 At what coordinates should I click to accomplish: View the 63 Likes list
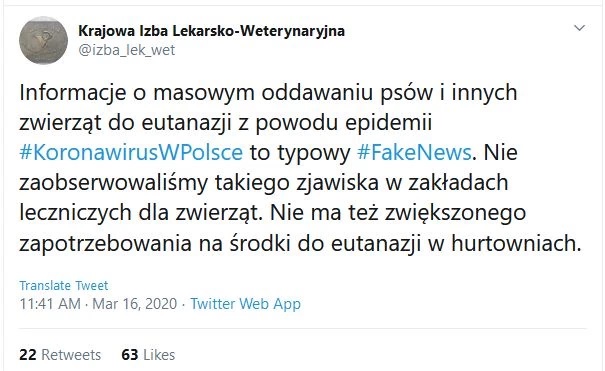pos(148,355)
